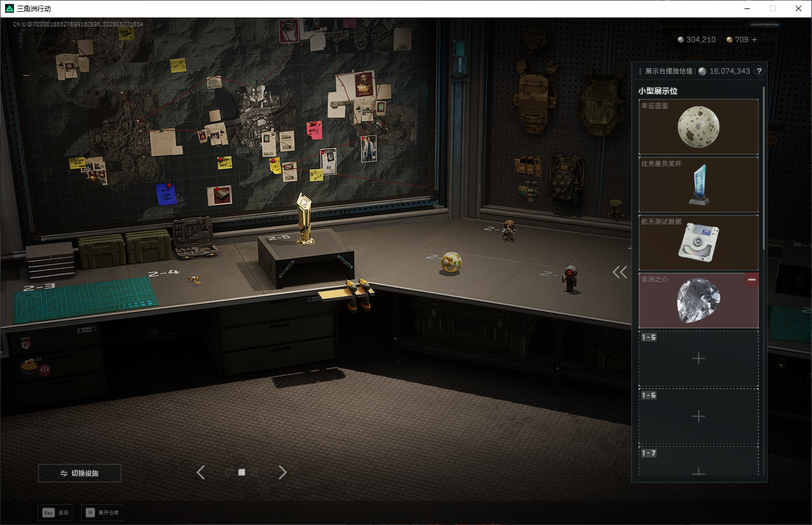Click the 展示台摆放估值 label
The height and width of the screenshot is (525, 812).
tap(669, 71)
